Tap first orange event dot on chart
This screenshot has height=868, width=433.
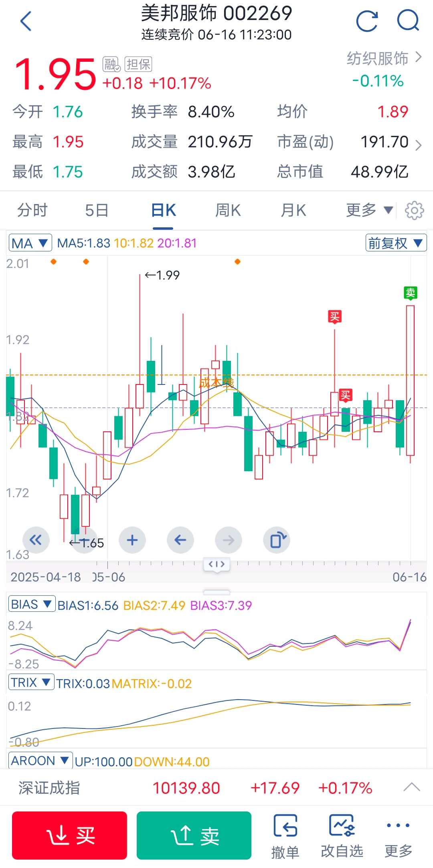pyautogui.click(x=53, y=262)
